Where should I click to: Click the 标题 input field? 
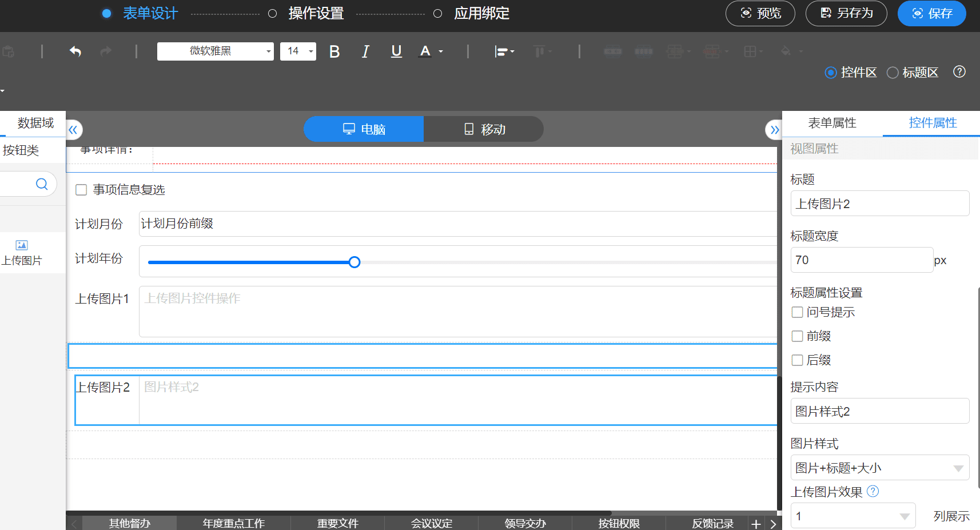tap(879, 204)
